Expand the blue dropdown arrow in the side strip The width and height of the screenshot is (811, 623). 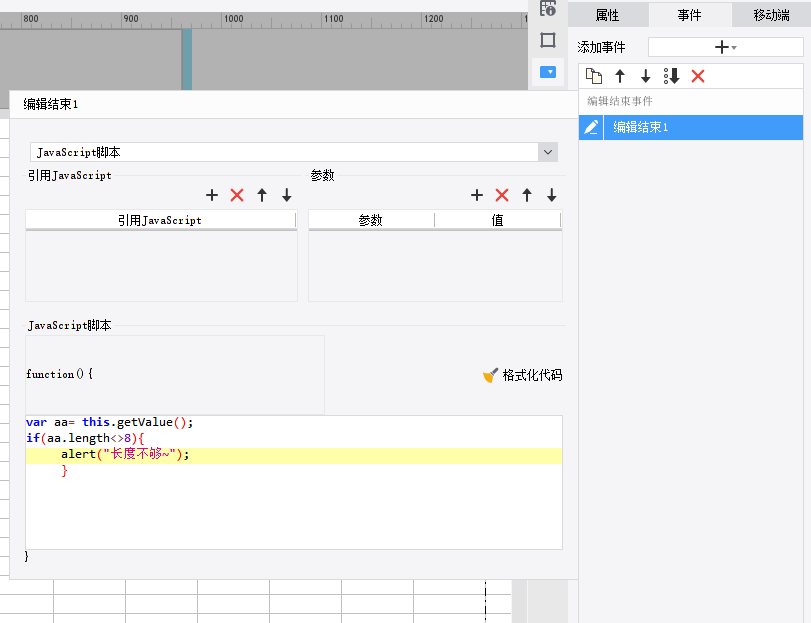(x=548, y=72)
